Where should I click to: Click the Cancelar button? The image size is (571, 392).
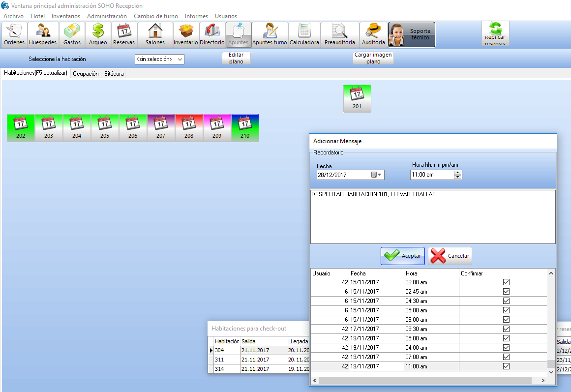pyautogui.click(x=450, y=256)
